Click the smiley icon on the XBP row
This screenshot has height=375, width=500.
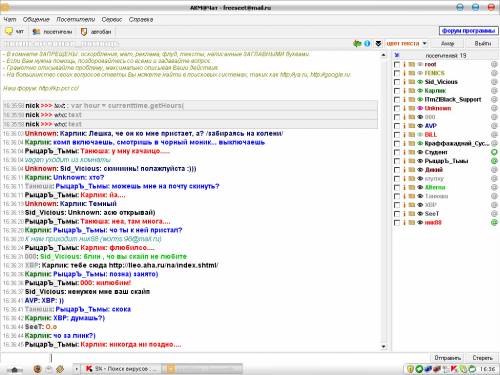pyautogui.click(x=494, y=205)
